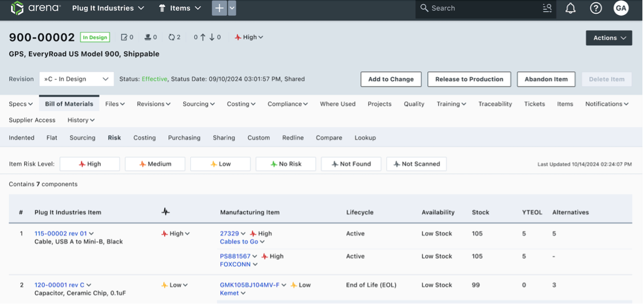Viewport: 644px width, 306px height.
Task: Click the magnifier icon in search field
Action: pyautogui.click(x=425, y=8)
